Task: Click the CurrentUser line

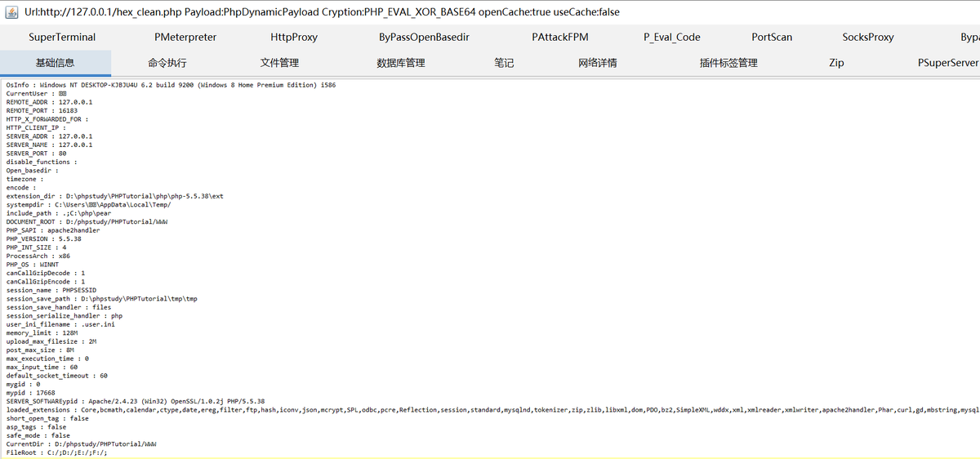Action: [x=37, y=93]
